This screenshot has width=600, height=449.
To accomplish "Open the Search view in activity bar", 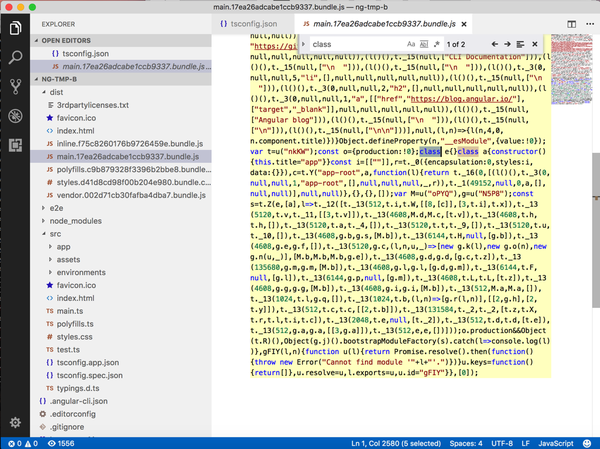I will pyautogui.click(x=15, y=57).
